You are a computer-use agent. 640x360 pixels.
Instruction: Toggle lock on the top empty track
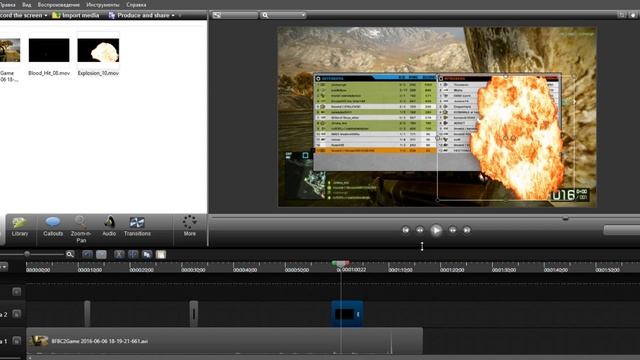[16, 291]
